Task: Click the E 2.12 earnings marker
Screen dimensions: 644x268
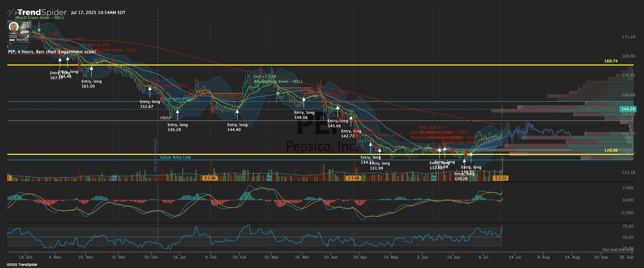Action: tap(501, 178)
